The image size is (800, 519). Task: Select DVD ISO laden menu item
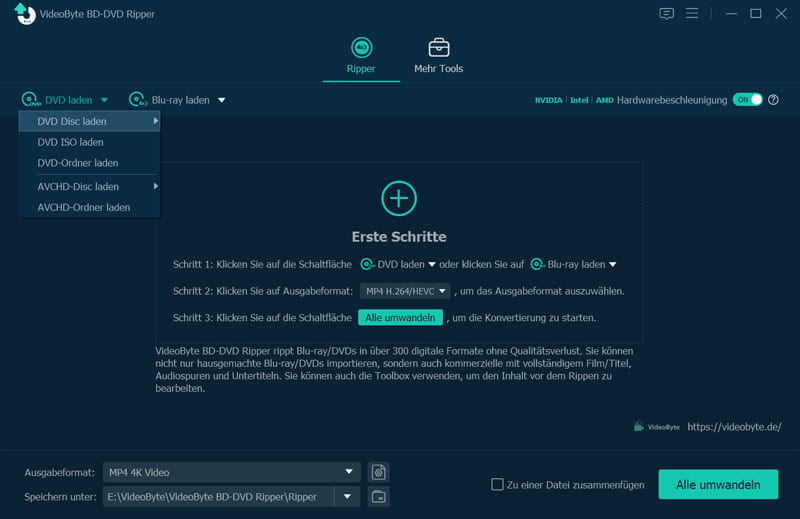coord(70,142)
